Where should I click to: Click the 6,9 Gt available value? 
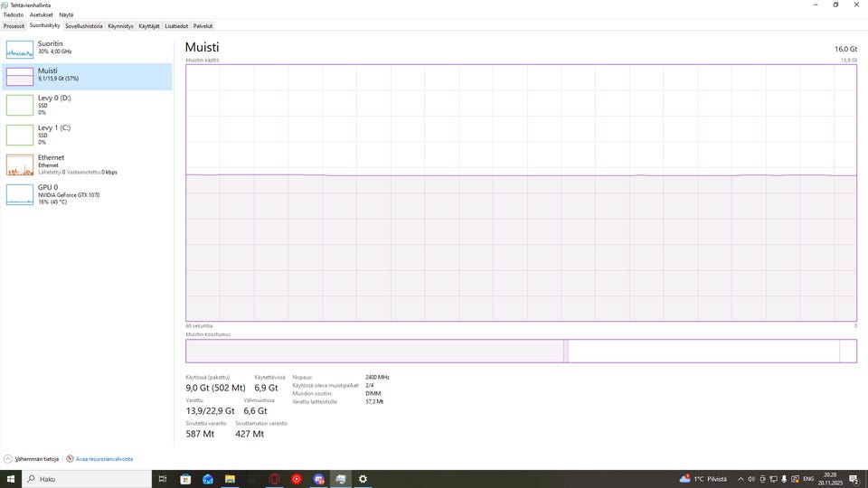(x=266, y=388)
